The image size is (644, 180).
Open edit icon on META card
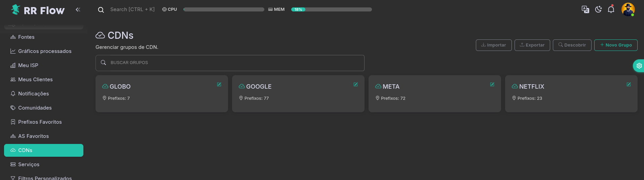pyautogui.click(x=492, y=85)
